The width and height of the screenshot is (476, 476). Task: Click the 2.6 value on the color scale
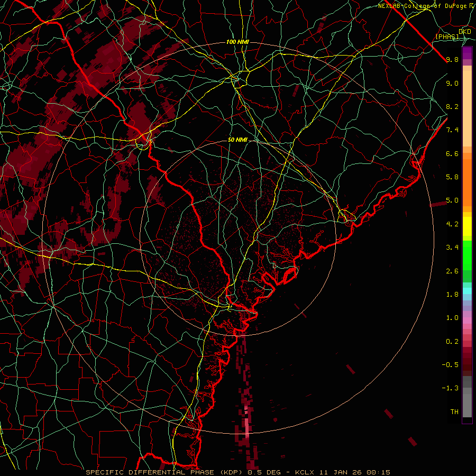(x=452, y=271)
